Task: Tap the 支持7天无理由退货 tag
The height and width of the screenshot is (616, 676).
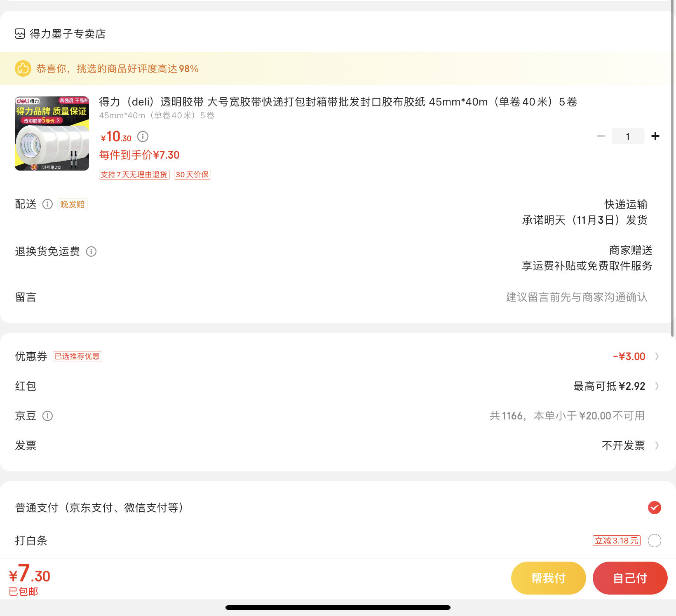Action: 134,175
